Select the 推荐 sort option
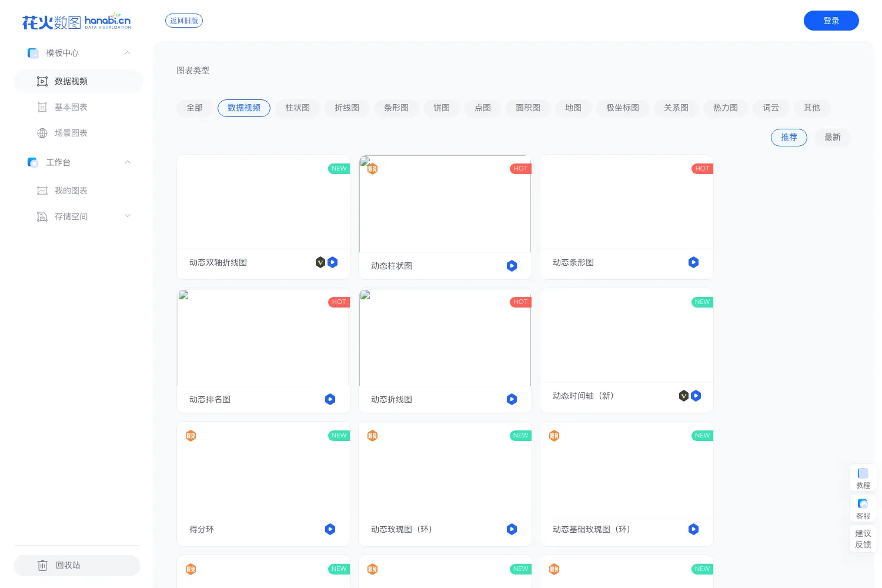Viewport: 882px width, 588px height. pos(789,138)
